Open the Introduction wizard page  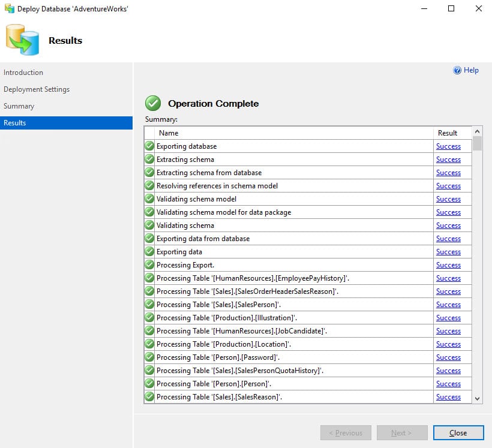click(x=23, y=73)
